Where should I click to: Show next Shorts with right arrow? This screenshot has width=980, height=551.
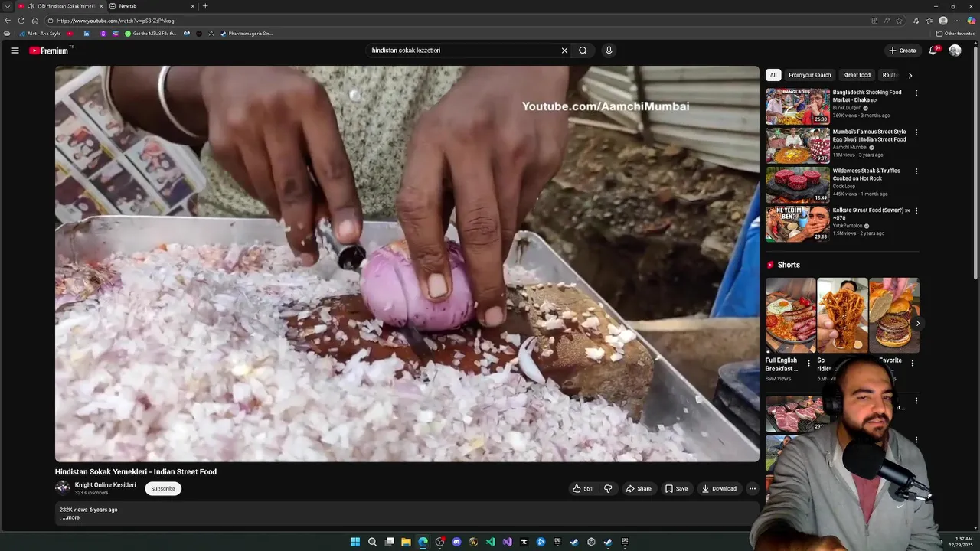(917, 323)
